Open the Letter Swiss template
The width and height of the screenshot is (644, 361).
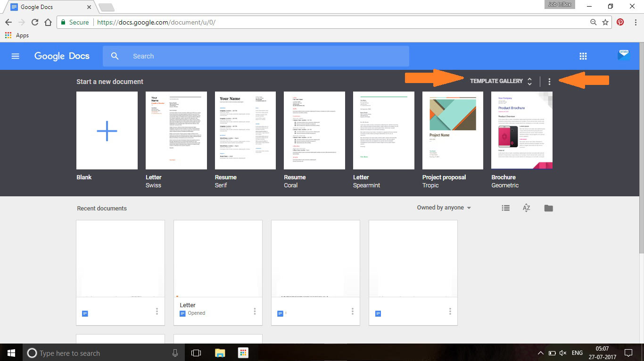[176, 130]
